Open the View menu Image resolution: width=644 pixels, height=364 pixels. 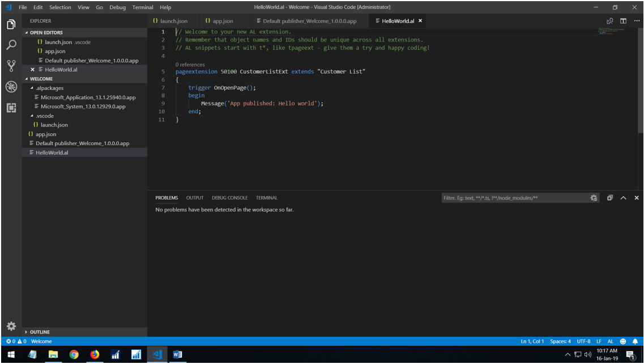click(83, 7)
